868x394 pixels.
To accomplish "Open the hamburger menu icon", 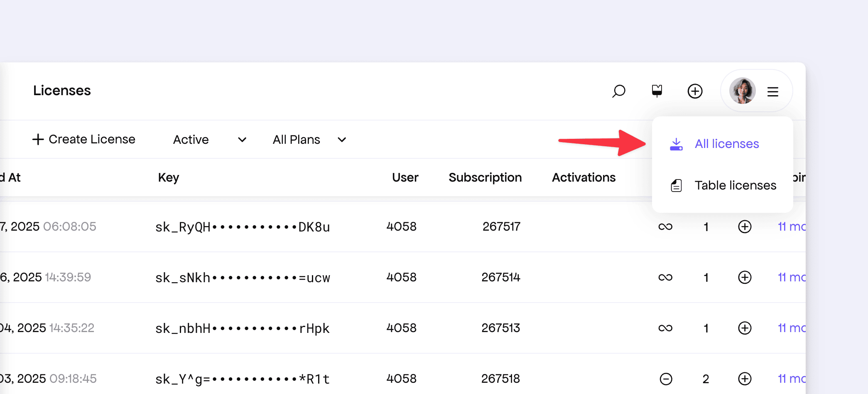I will pyautogui.click(x=772, y=91).
